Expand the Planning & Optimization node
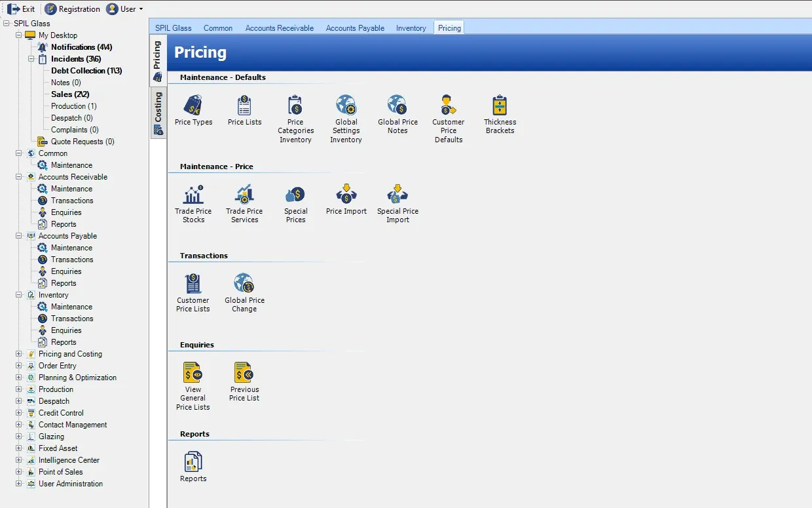The image size is (812, 508). pos(19,378)
